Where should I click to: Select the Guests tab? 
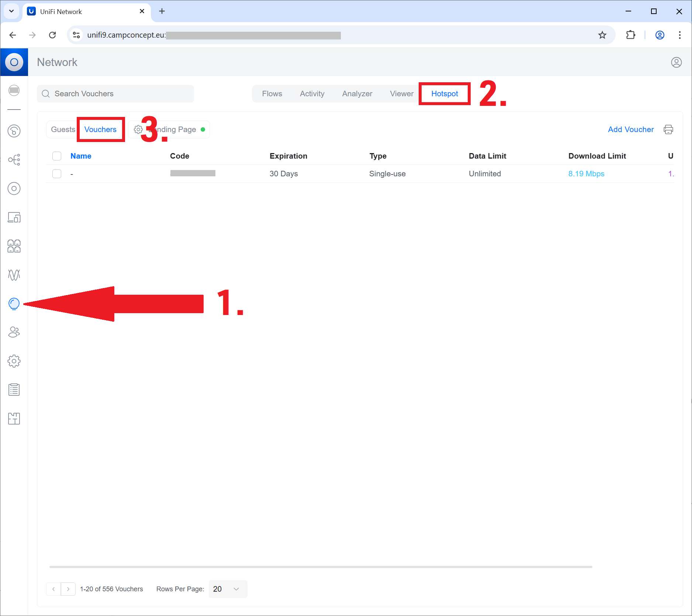63,129
